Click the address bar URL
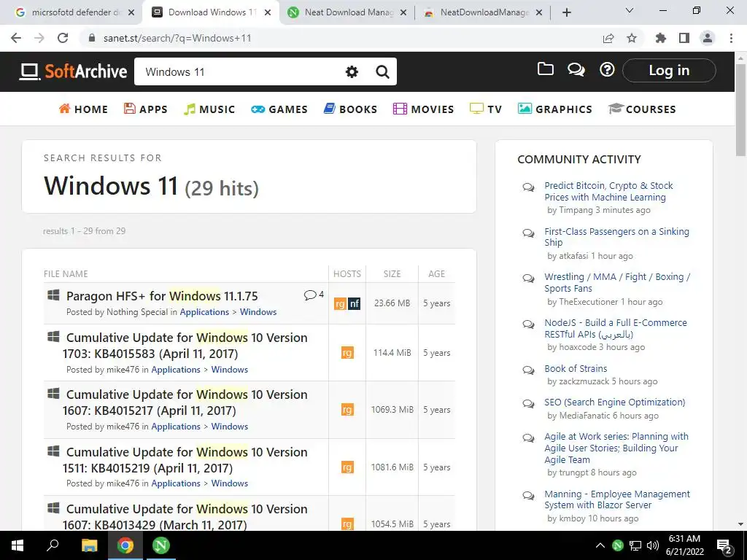The width and height of the screenshot is (747, 560). click(177, 38)
